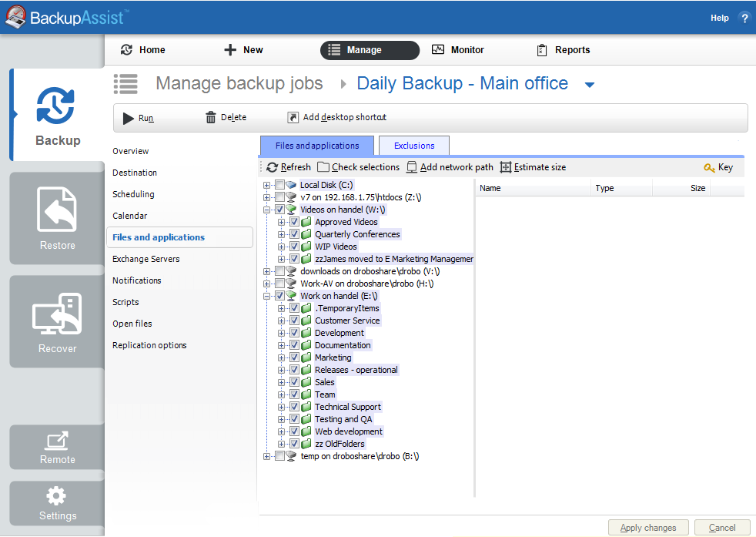Open the Notifications page
The height and width of the screenshot is (537, 756).
137,280
